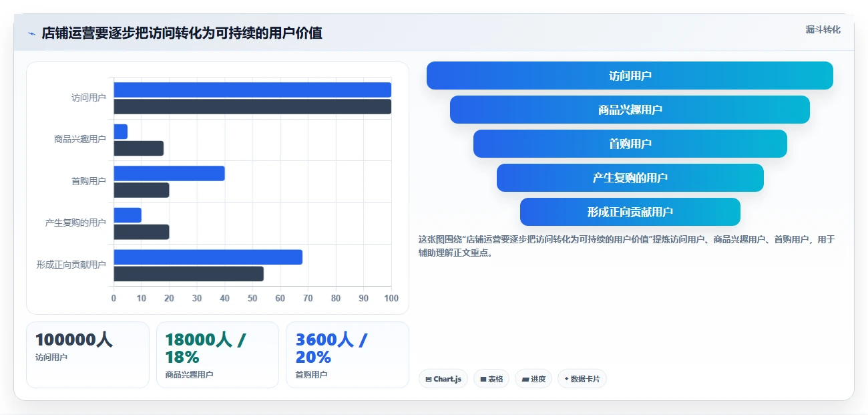
Task: Click the x-axis tick label 100
Action: [x=391, y=298]
